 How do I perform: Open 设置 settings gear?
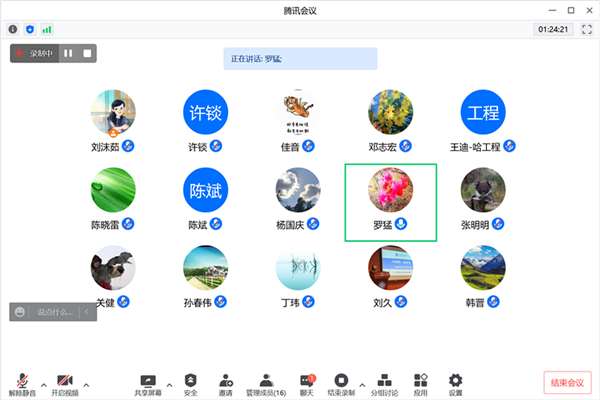coord(456,384)
